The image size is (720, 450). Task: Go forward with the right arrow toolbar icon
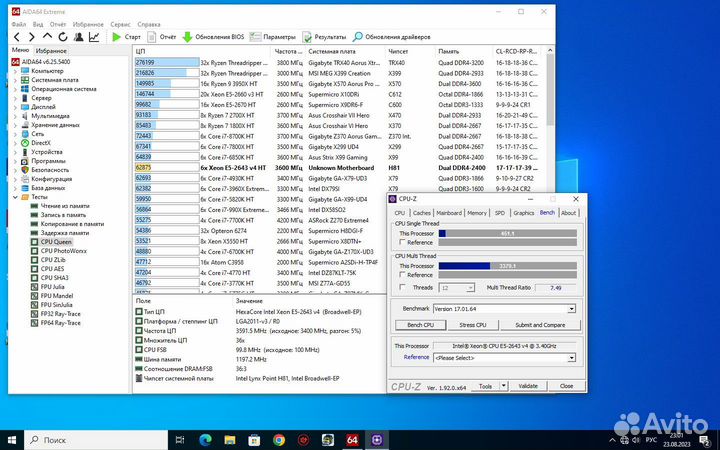coord(32,37)
